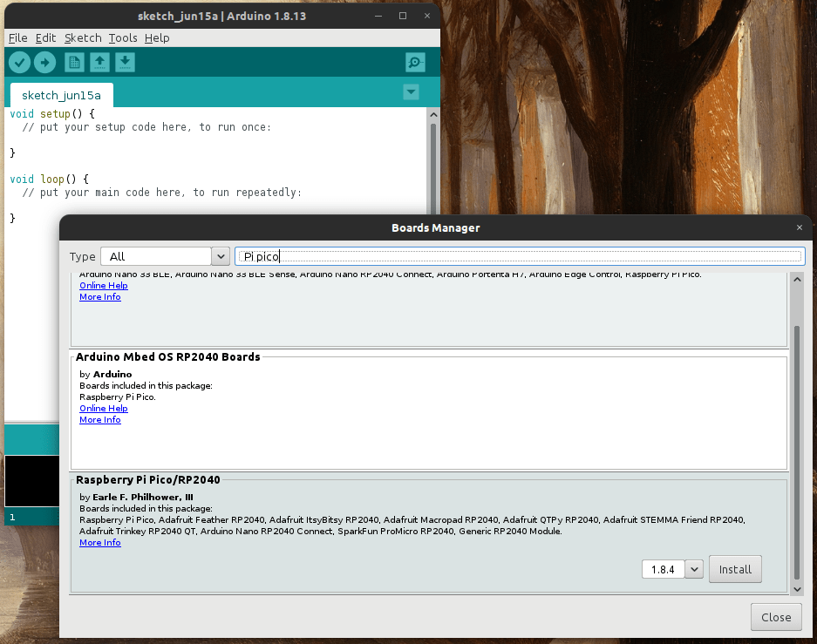Click the Save sketch down-arrow icon

[126, 63]
